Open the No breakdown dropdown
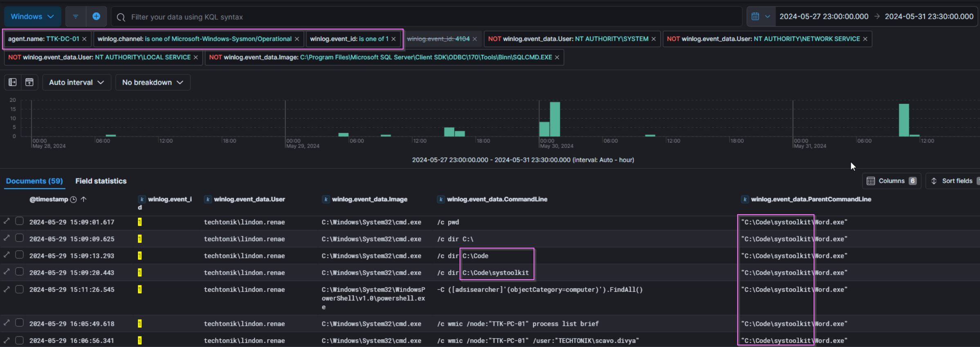The image size is (980, 347). pyautogui.click(x=152, y=82)
